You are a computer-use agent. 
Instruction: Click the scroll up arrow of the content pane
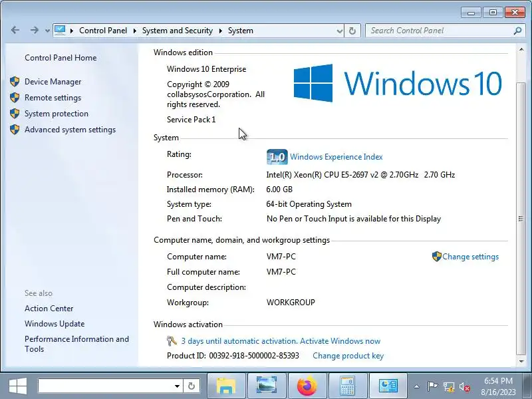coord(521,50)
